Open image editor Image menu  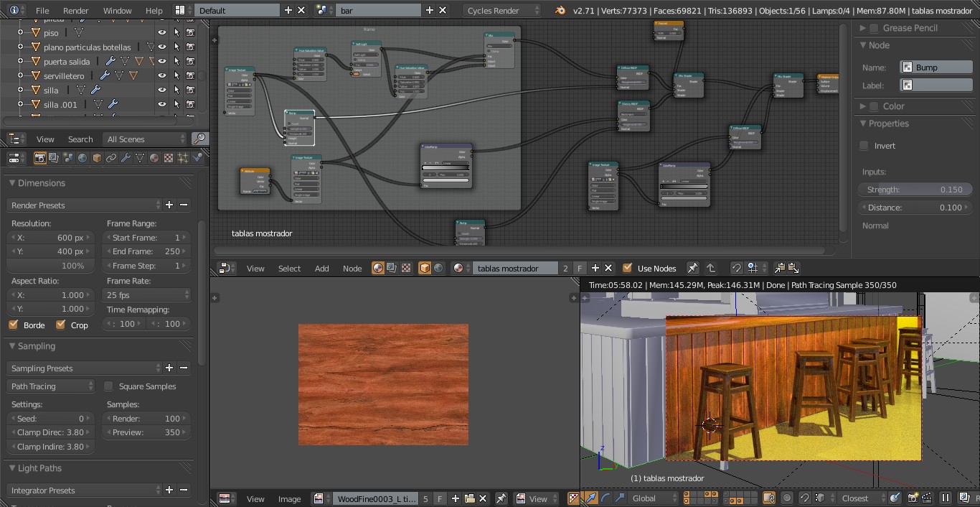[290, 499]
